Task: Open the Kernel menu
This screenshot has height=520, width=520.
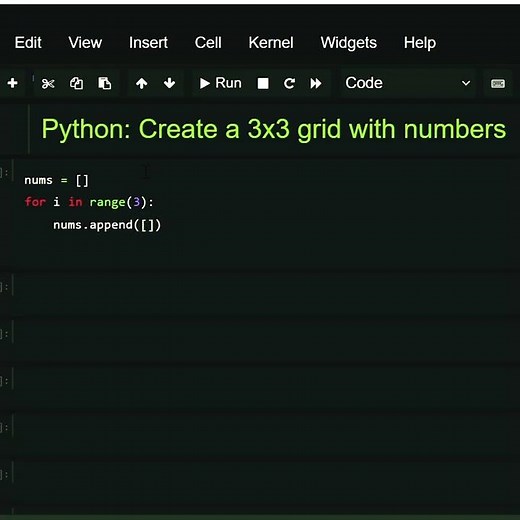Action: 271,43
